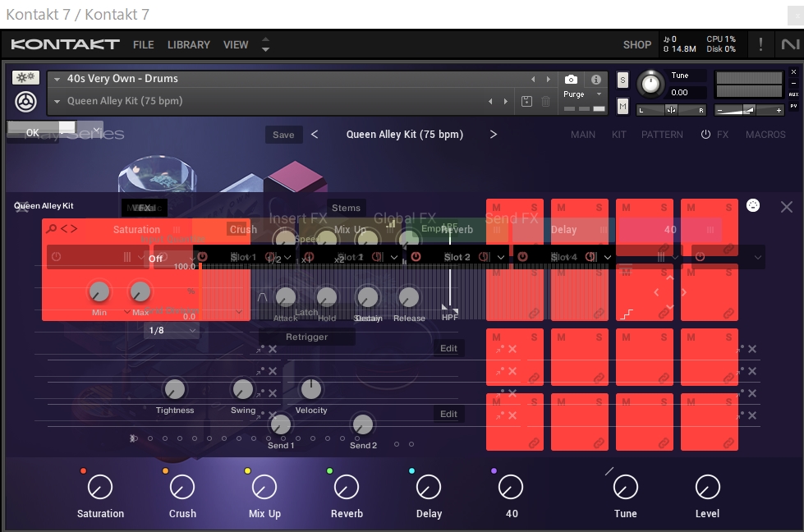Click the output volume slider
The image size is (804, 532).
(x=749, y=110)
